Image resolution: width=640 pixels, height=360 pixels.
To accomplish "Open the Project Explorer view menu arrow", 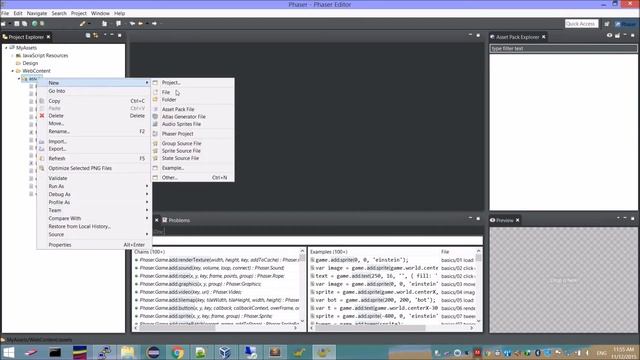I will 105,36.
